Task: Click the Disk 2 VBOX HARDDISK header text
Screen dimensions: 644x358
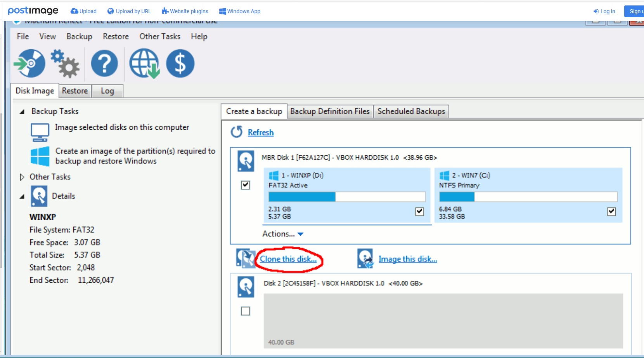Action: click(x=343, y=283)
